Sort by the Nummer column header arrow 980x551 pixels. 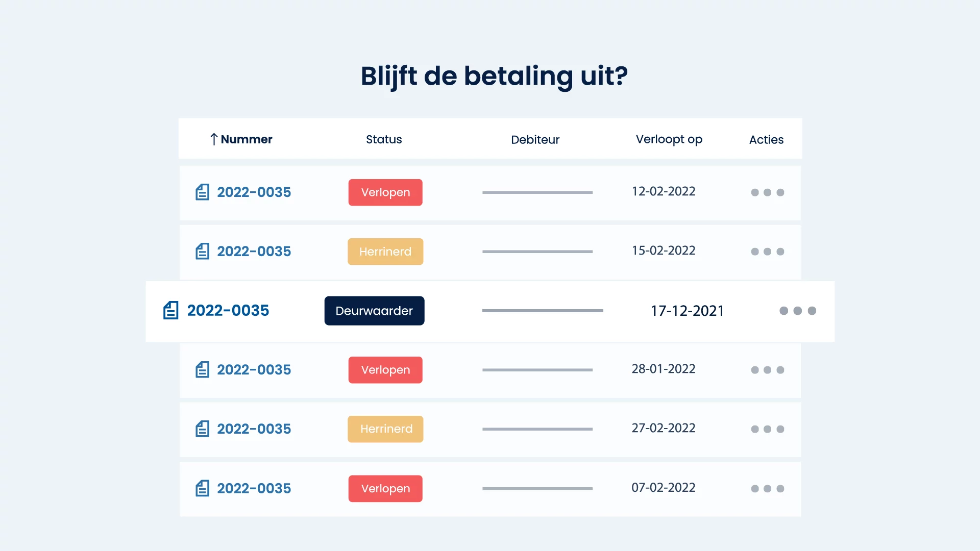tap(214, 139)
